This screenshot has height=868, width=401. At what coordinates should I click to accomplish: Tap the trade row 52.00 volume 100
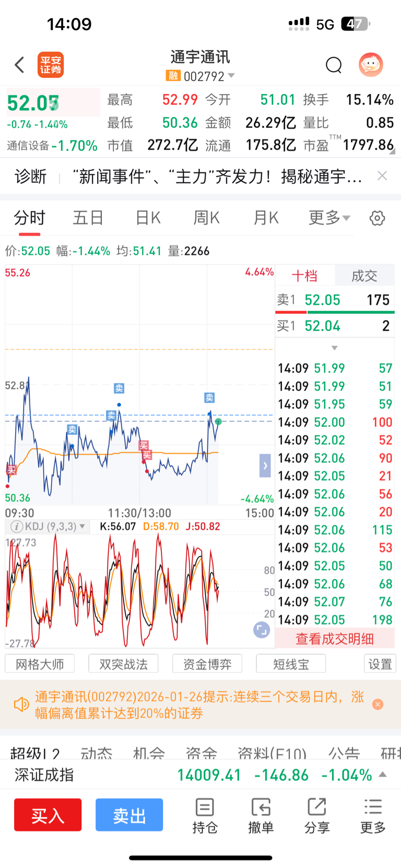(335, 422)
